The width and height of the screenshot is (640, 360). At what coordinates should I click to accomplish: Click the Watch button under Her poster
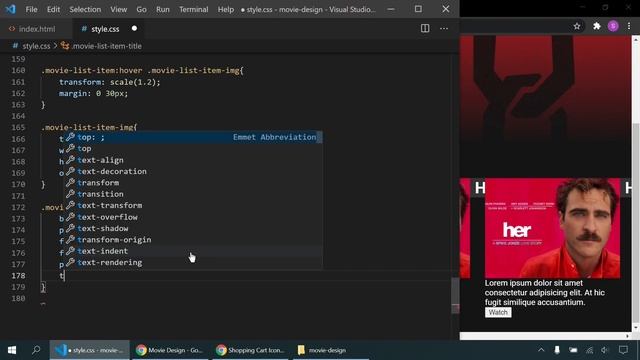tap(498, 312)
